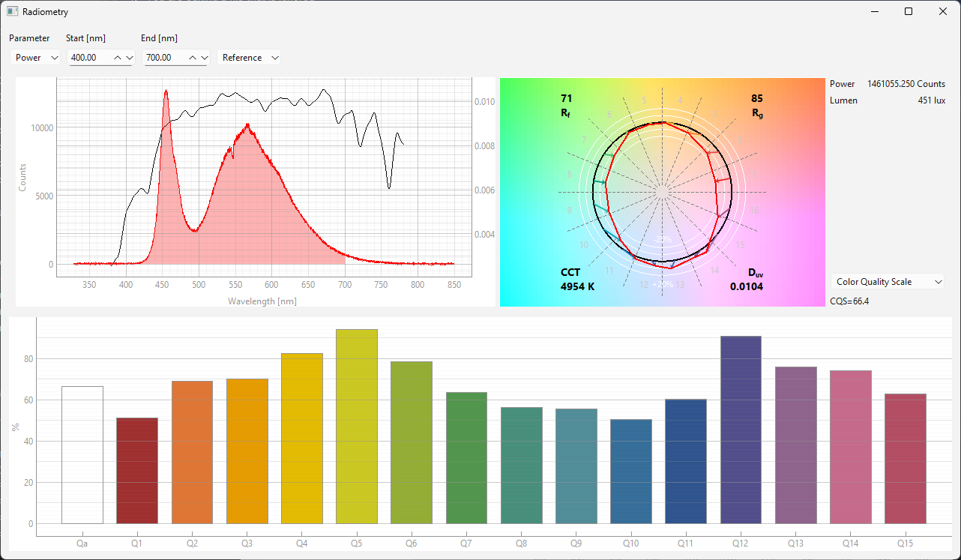
Task: Click the End wavelength field showing 700.00
Action: point(163,58)
